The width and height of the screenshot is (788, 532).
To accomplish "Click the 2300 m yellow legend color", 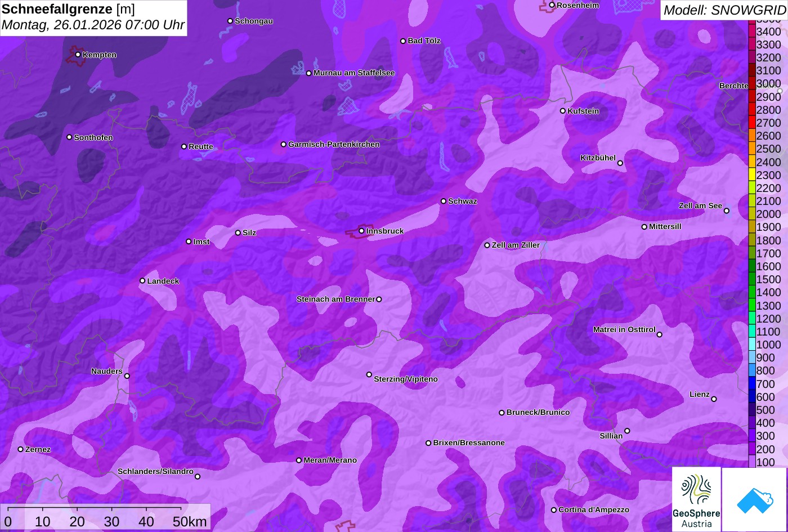I will click(752, 175).
